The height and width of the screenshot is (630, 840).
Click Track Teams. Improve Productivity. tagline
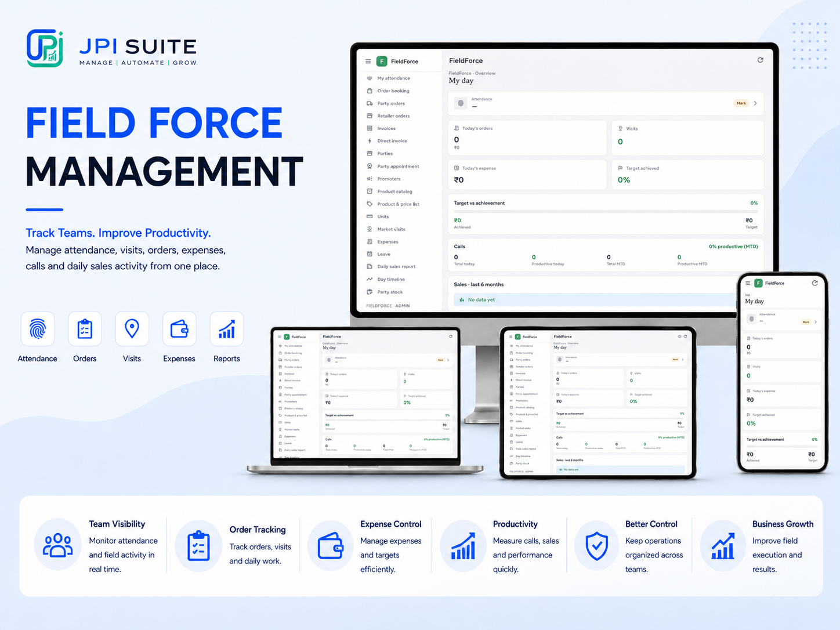(118, 233)
